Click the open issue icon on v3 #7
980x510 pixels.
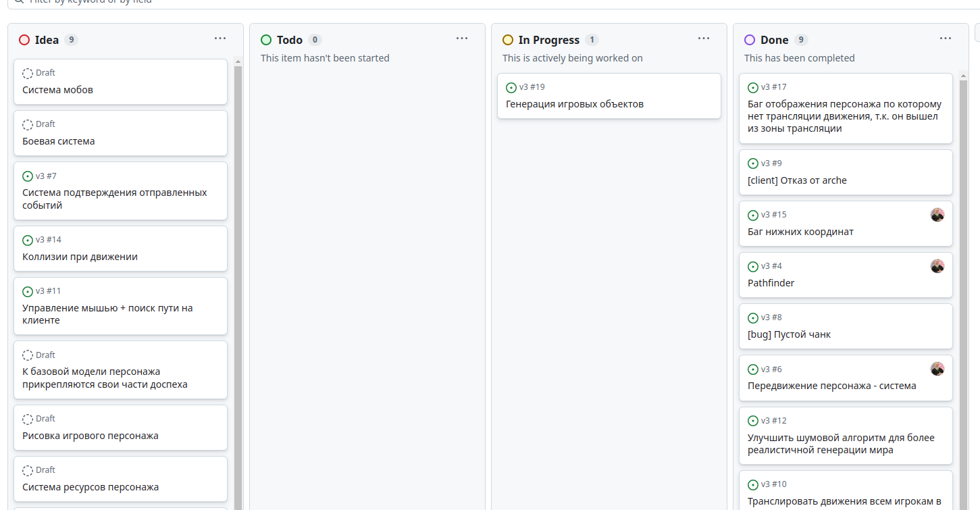pyautogui.click(x=28, y=176)
